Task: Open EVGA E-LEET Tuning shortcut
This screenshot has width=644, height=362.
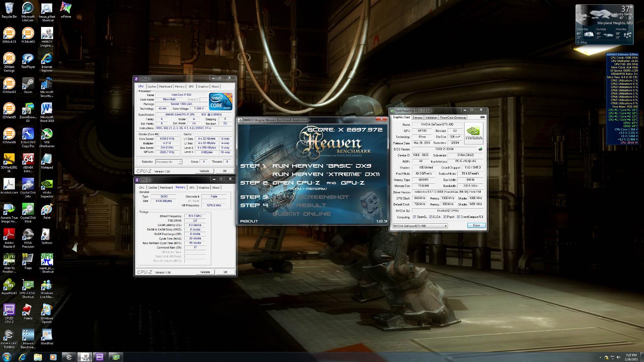Action: pyautogui.click(x=9, y=339)
